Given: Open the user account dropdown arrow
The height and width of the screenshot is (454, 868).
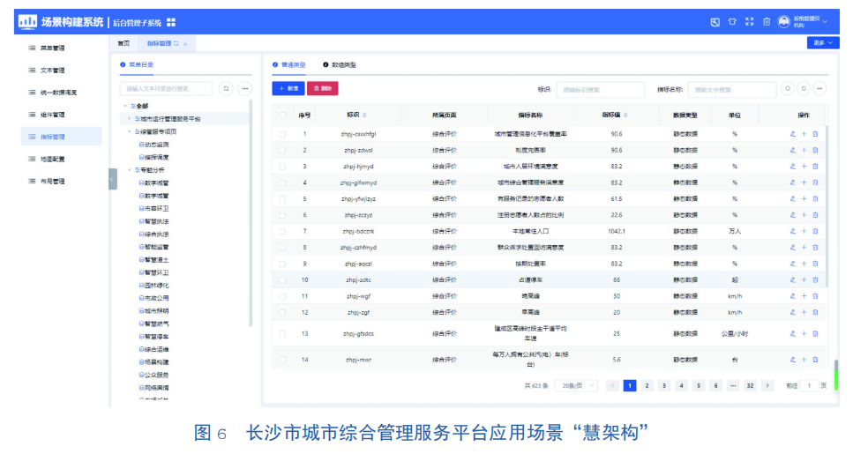Looking at the screenshot, I should point(825,21).
